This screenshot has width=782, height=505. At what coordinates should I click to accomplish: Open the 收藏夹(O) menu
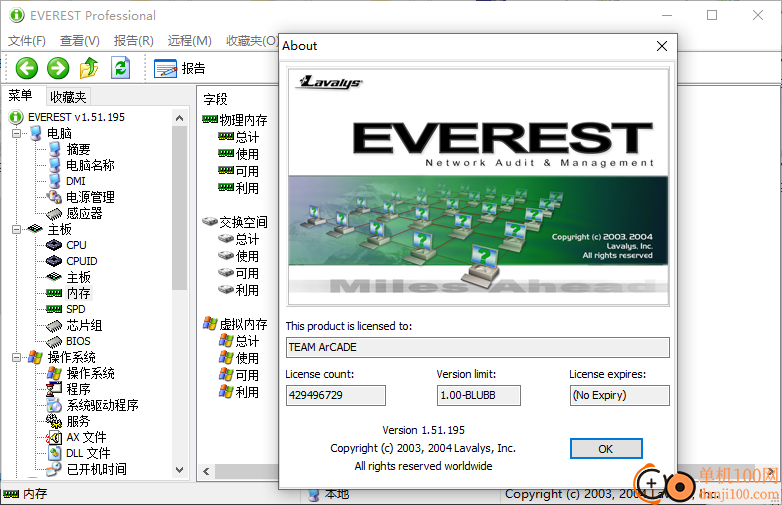tap(252, 40)
